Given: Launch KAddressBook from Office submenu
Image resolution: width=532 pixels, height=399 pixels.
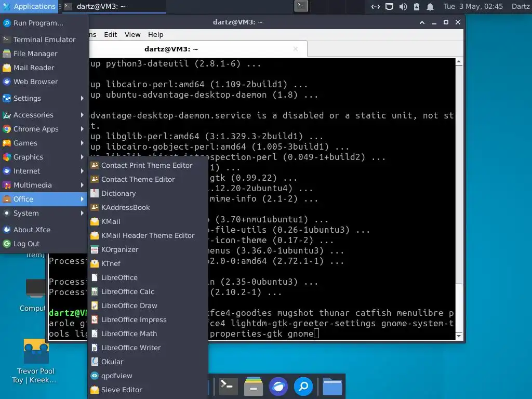Looking at the screenshot, I should 147,207.
